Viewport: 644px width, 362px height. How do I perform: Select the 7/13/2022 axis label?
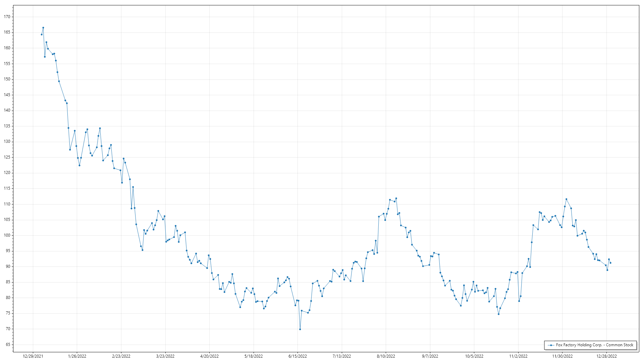pos(342,356)
